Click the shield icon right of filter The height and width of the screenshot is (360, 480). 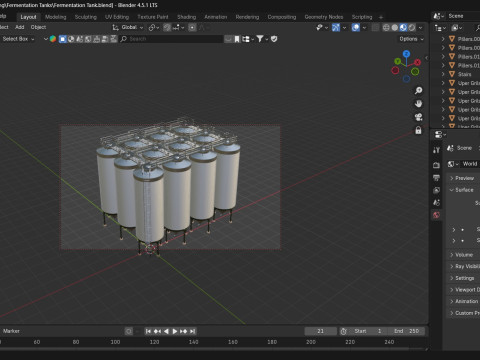(x=274, y=39)
